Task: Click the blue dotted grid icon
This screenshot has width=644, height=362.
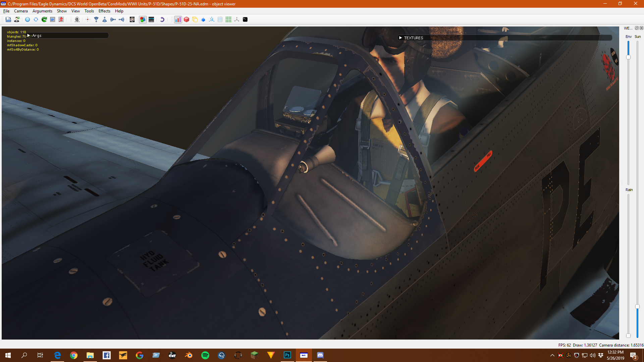Action: pyautogui.click(x=220, y=19)
